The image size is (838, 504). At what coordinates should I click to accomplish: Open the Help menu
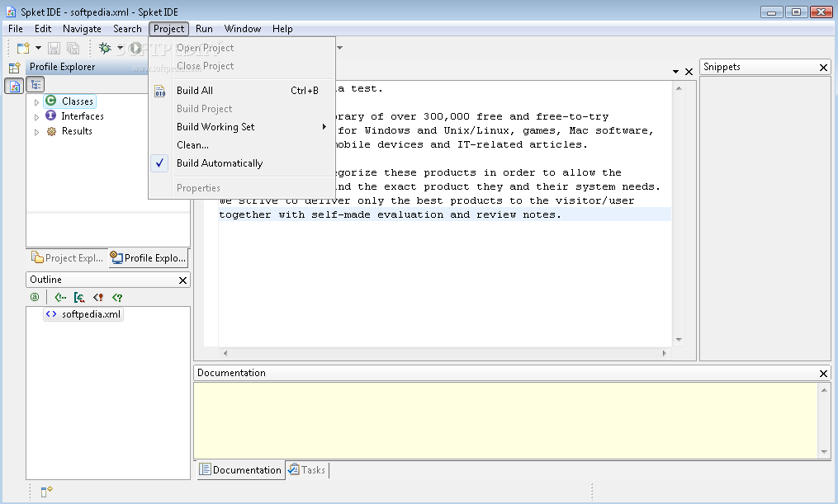282,29
